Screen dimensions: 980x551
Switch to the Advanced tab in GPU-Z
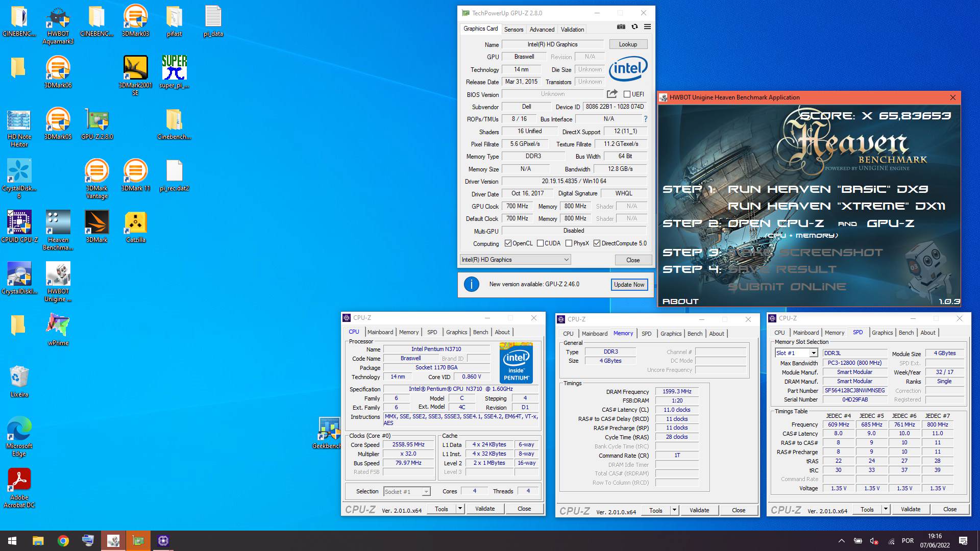point(542,30)
